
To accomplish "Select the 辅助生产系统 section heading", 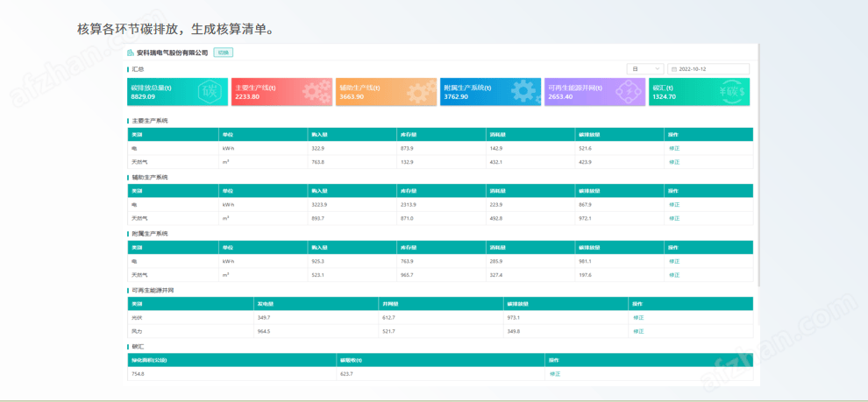I will coord(149,177).
